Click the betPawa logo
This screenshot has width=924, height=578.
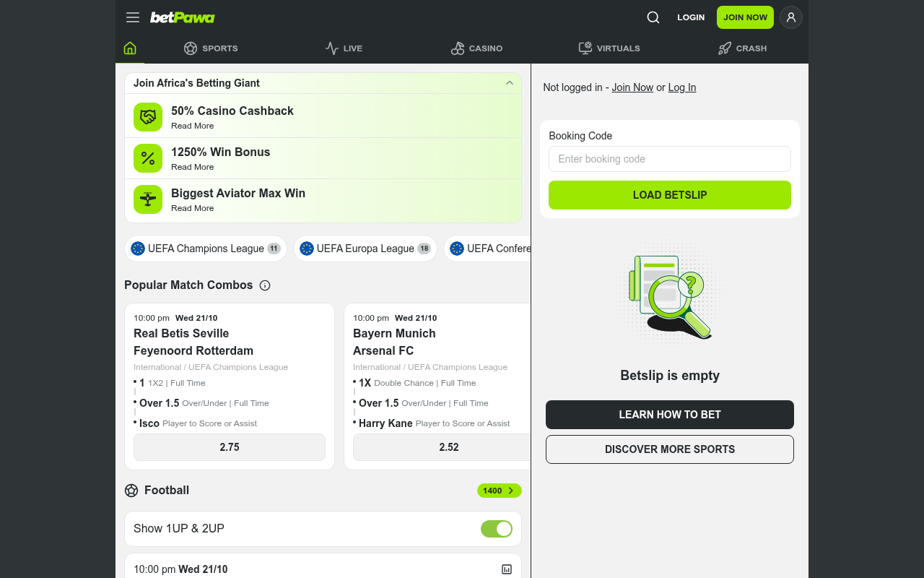[x=182, y=17]
